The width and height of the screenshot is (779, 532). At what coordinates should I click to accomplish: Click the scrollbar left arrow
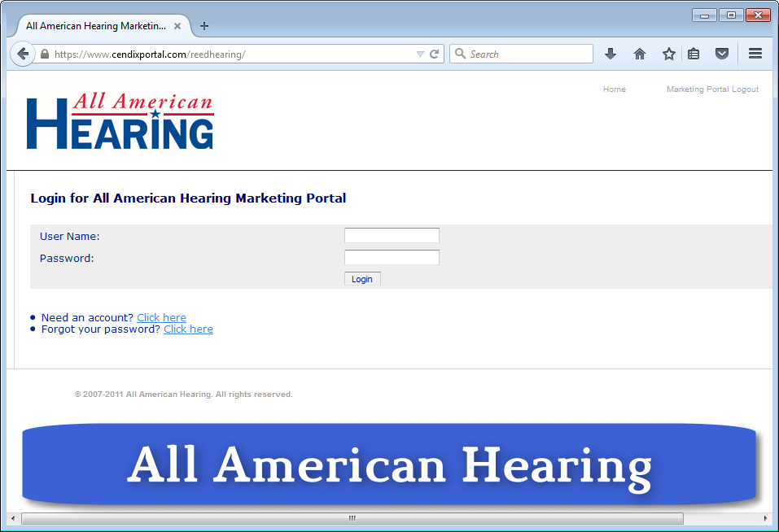13,518
